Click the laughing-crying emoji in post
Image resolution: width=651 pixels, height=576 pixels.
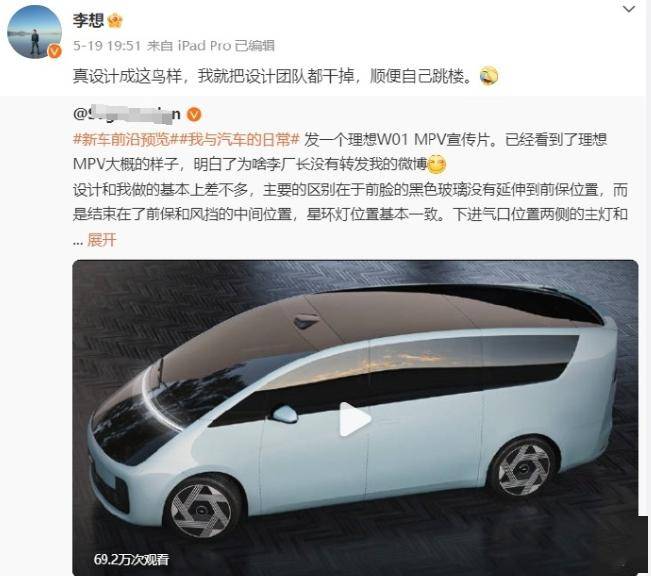pos(489,76)
